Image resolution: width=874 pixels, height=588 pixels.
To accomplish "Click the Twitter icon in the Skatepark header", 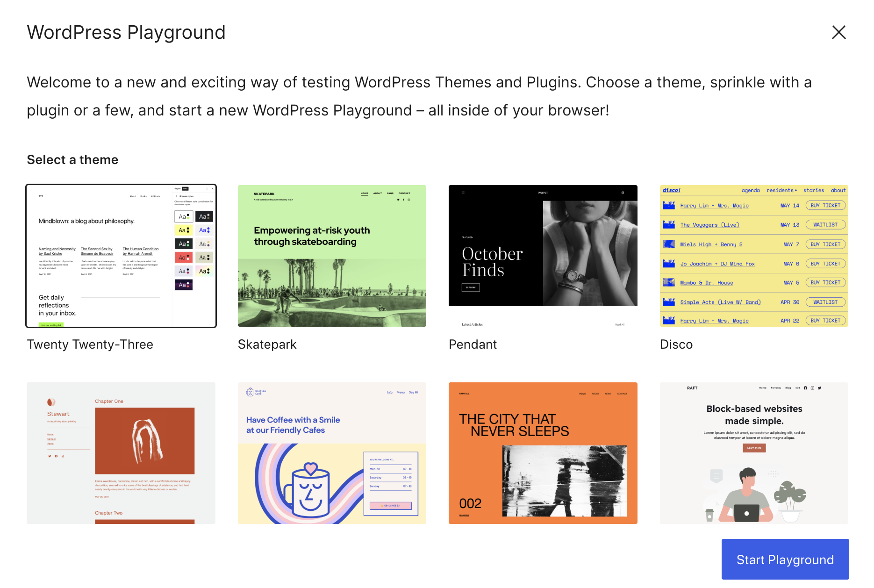I will pos(398,200).
